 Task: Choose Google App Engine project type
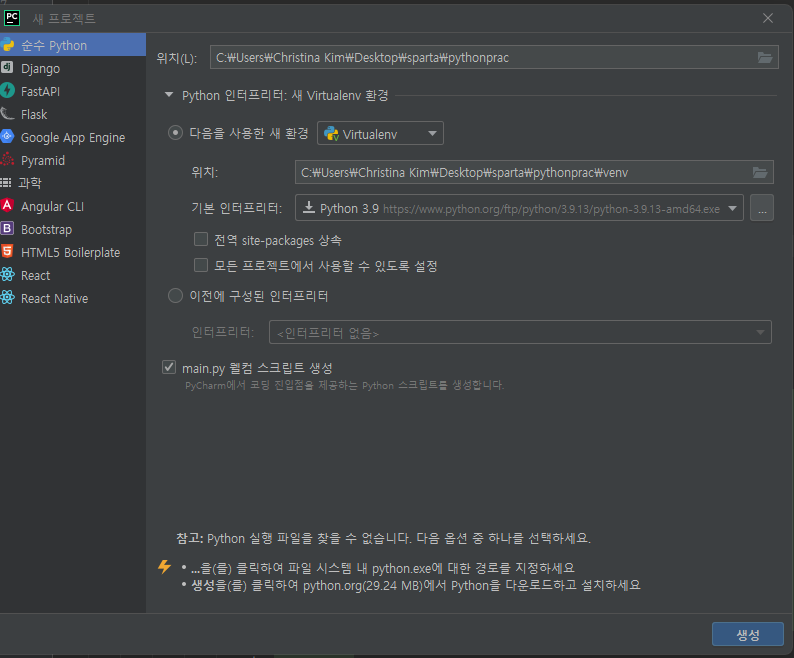click(x=73, y=138)
